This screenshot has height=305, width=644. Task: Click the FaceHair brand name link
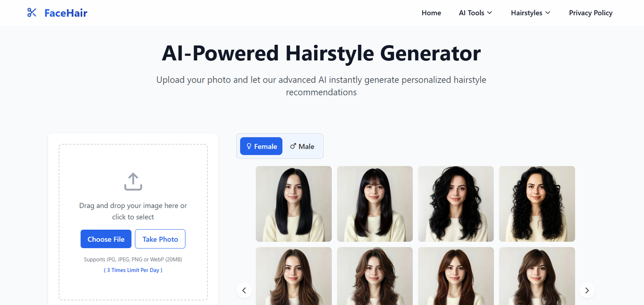coord(66,13)
